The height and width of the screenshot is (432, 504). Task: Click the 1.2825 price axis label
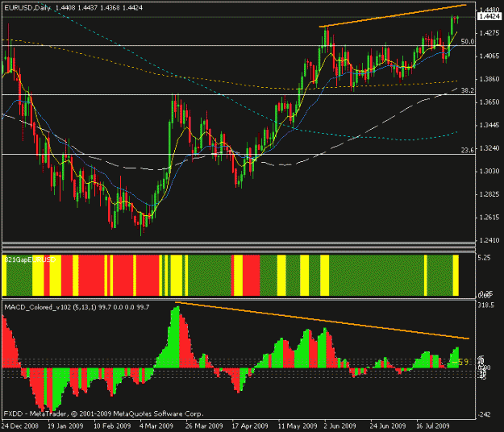[x=489, y=194]
